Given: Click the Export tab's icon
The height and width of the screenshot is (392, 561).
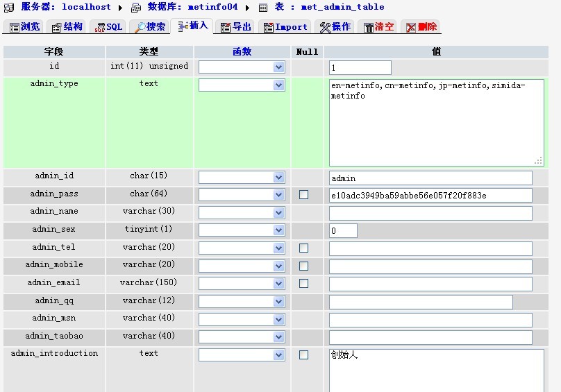Looking at the screenshot, I should (226, 28).
